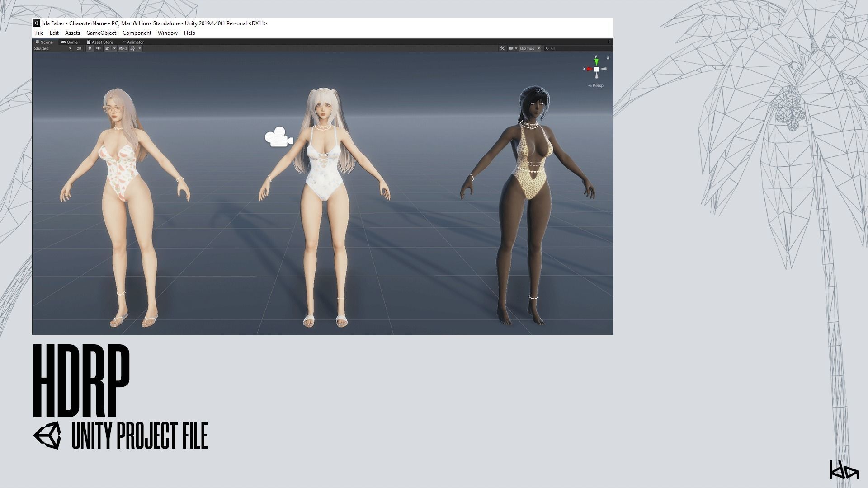
Task: Select the camera gizmo in scene
Action: pos(278,137)
